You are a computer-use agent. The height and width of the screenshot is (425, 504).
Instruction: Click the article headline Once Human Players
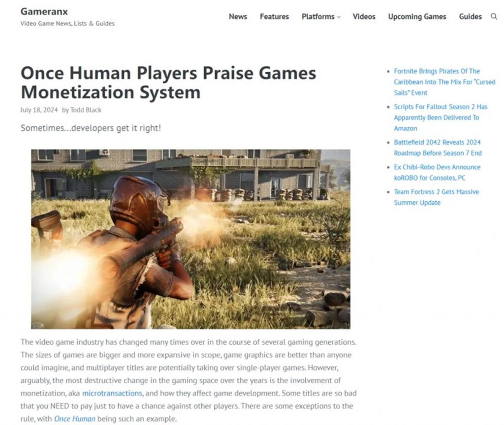tap(168, 83)
